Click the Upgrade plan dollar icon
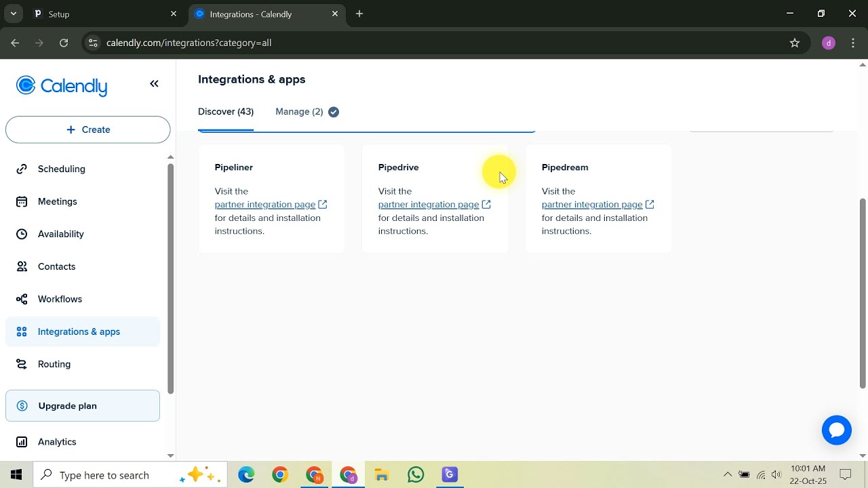The height and width of the screenshot is (488, 868). point(22,406)
